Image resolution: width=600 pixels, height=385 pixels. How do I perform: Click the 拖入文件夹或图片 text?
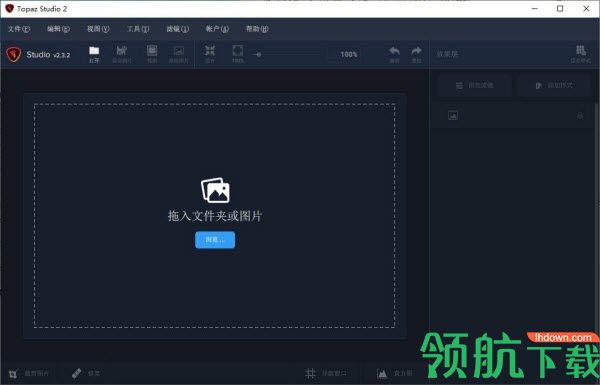coord(215,216)
